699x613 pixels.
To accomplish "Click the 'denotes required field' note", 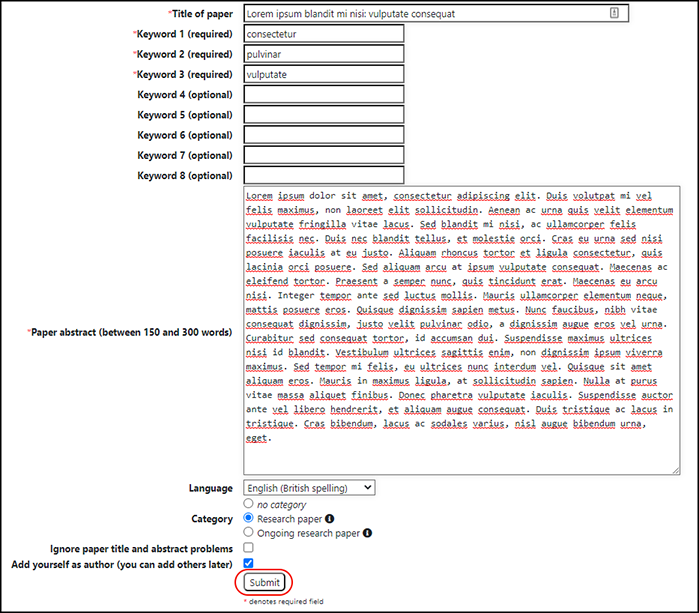I will [286, 601].
